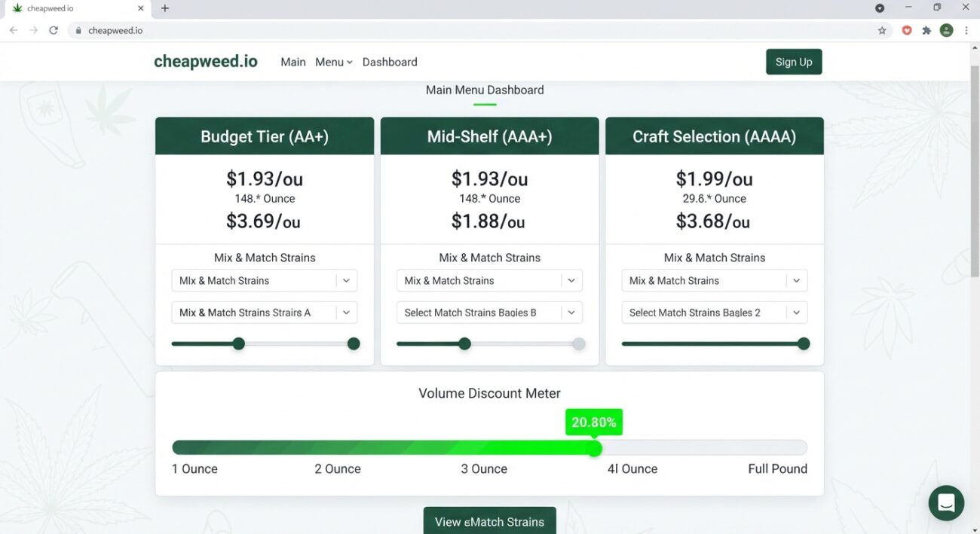Click Mid-Shelf slider green handle
Screen dimensions: 980x534
tap(464, 344)
